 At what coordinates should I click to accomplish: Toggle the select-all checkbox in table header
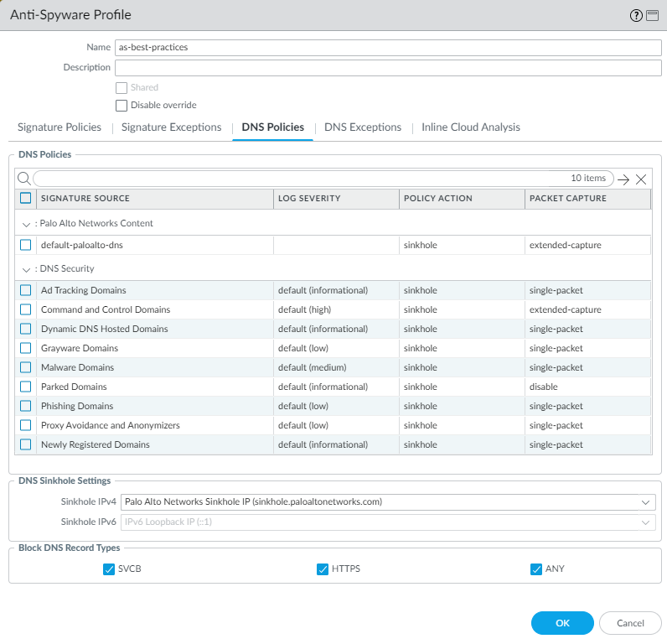tap(26, 199)
